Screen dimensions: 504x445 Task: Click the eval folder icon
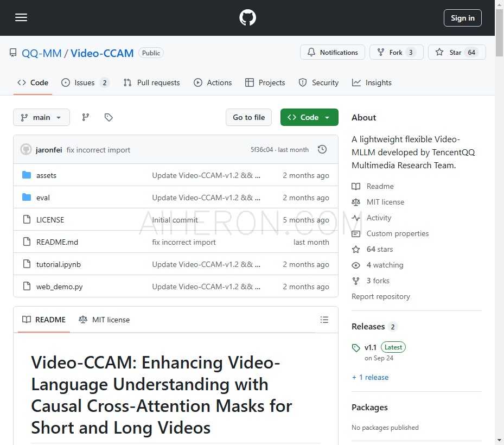[x=27, y=197]
